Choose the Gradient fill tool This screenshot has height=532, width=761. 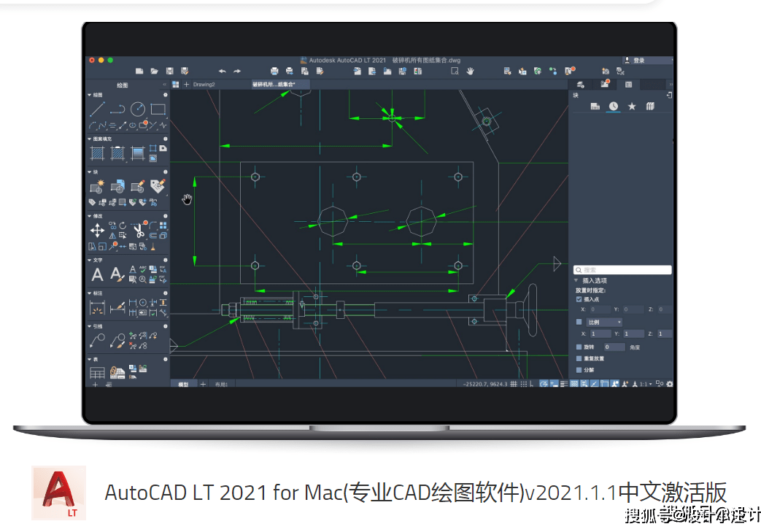coord(138,153)
